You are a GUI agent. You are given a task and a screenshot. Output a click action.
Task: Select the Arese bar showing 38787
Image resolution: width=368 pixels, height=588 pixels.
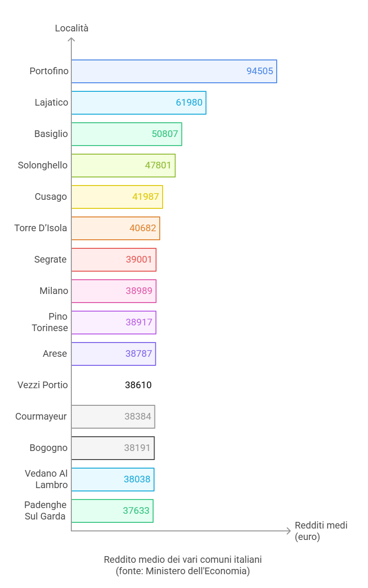click(x=114, y=354)
